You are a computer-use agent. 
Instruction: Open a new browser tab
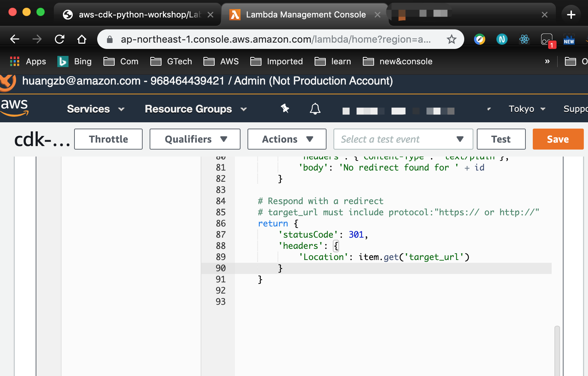(x=571, y=15)
